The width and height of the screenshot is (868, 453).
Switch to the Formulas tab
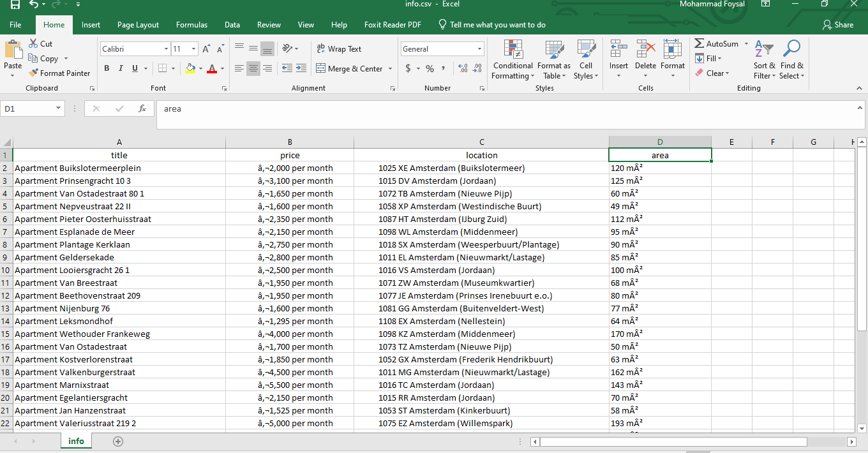point(191,25)
